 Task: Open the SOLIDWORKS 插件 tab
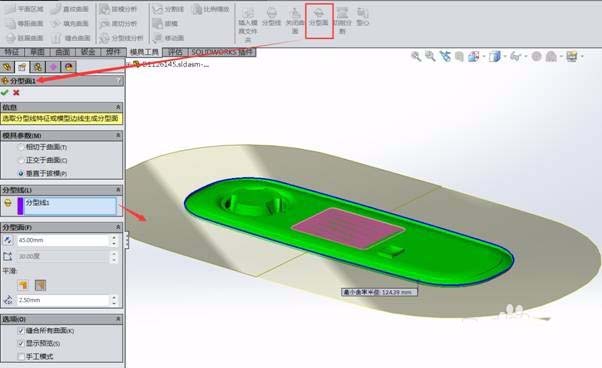click(222, 52)
